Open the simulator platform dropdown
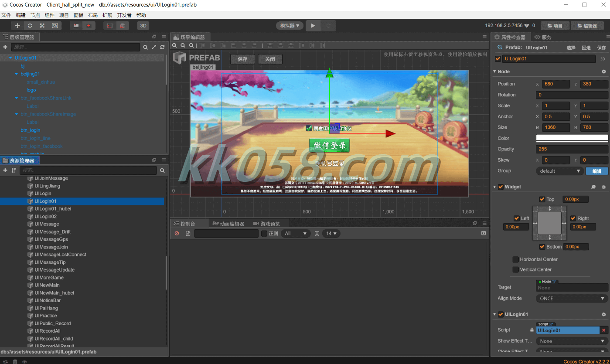Image resolution: width=610 pixels, height=364 pixels. (290, 26)
